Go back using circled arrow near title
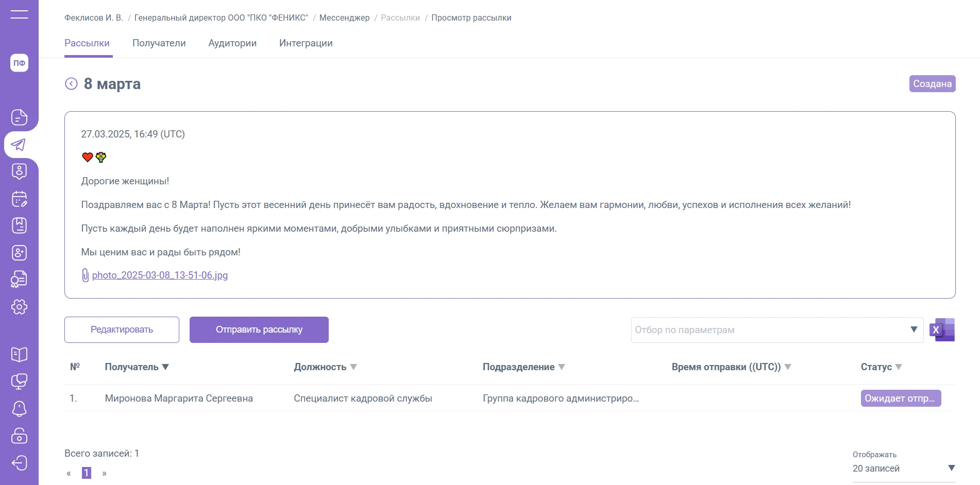Image resolution: width=980 pixels, height=485 pixels. point(71,84)
